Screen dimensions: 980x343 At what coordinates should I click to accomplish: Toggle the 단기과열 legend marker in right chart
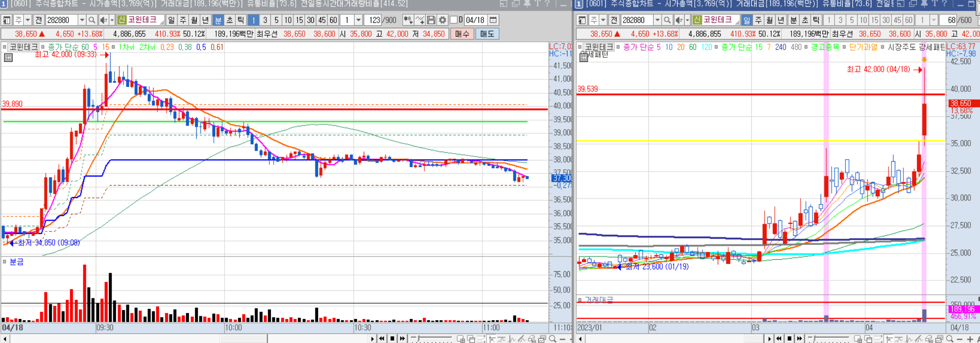point(845,47)
